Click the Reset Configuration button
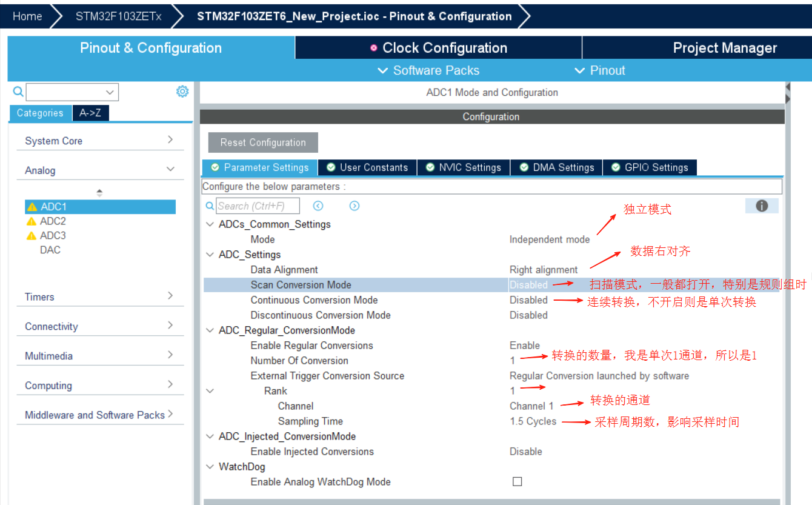 click(x=262, y=142)
